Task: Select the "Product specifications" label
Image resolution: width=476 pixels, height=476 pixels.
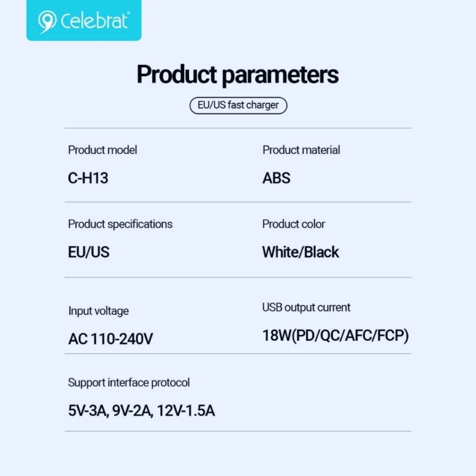Action: click(x=120, y=224)
